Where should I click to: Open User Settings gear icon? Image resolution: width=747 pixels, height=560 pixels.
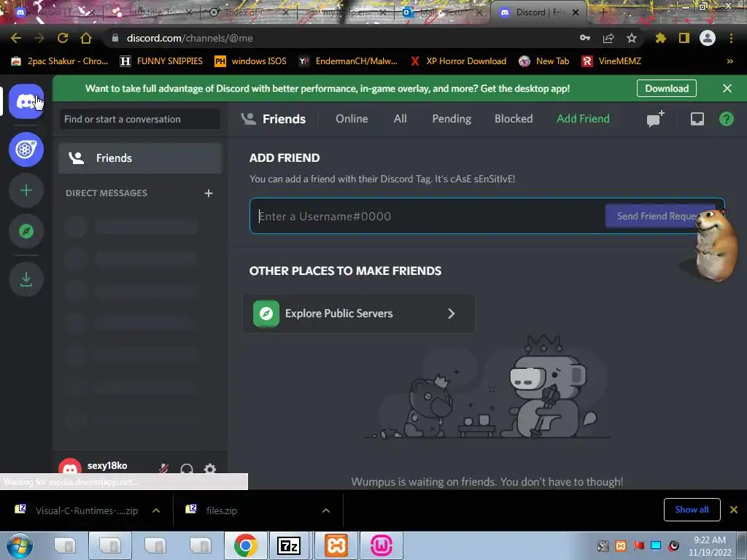pyautogui.click(x=210, y=469)
